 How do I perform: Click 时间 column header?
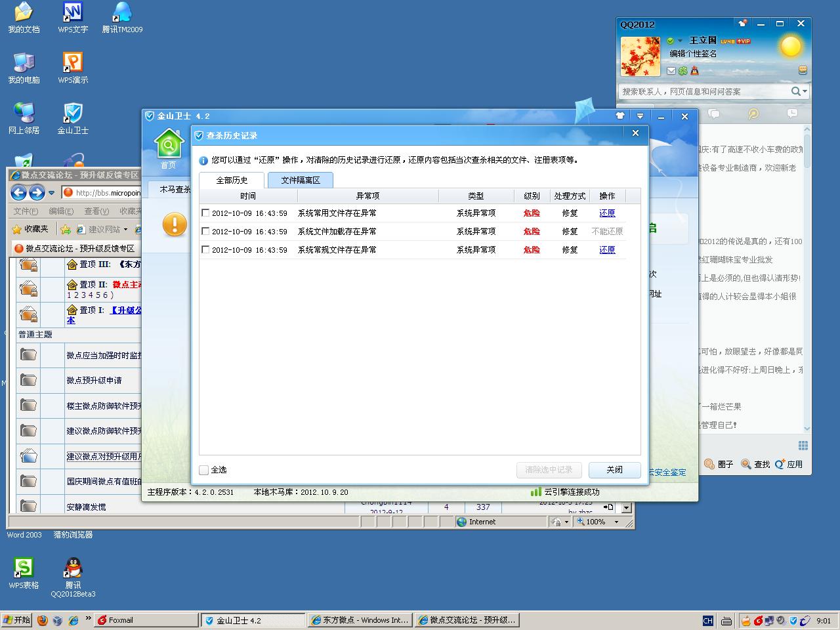(x=248, y=196)
